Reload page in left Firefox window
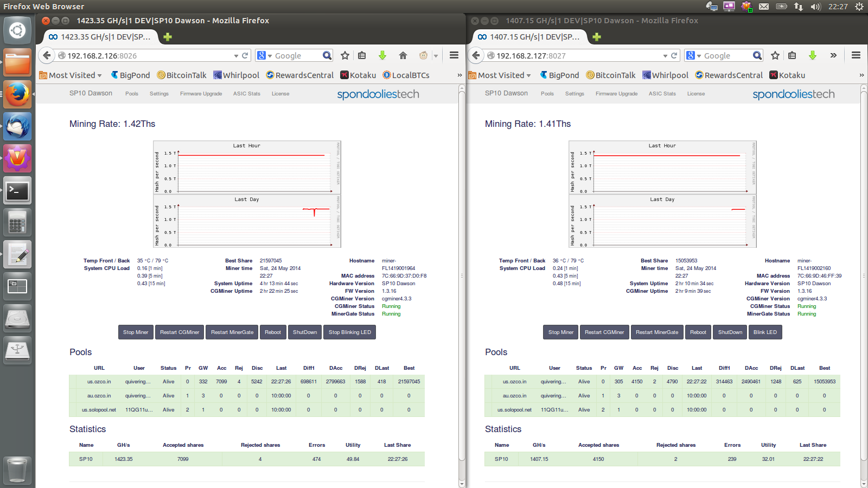This screenshot has width=868, height=488. tap(245, 55)
